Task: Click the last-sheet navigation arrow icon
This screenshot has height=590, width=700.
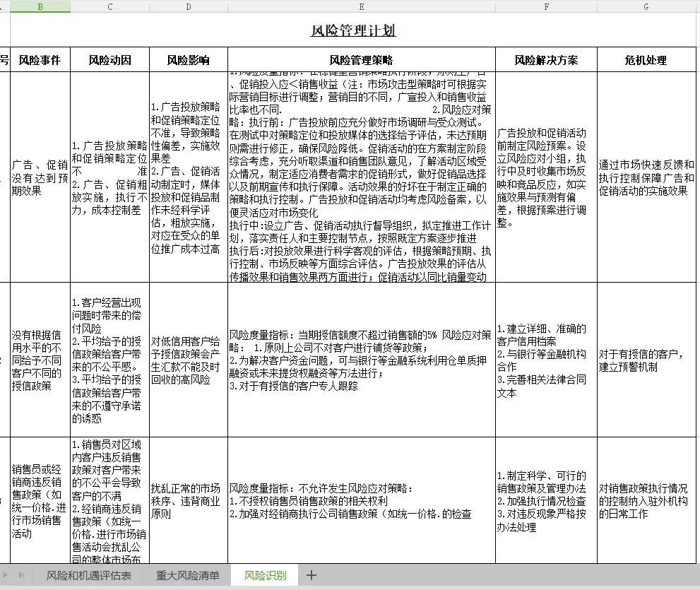Action: 21,575
